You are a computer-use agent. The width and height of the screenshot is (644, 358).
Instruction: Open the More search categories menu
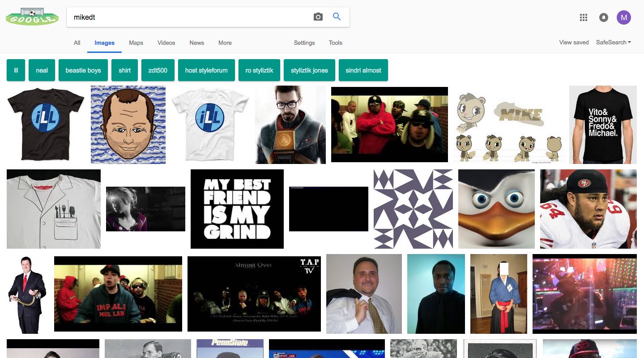tap(225, 43)
